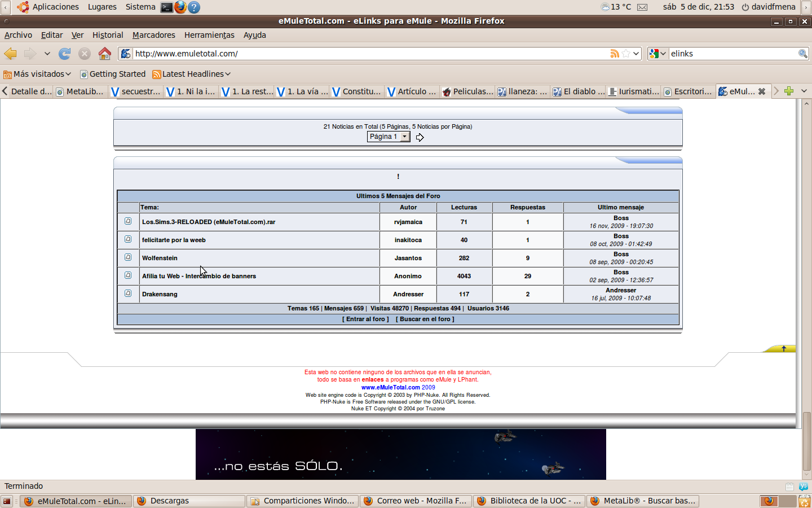Click the topic icon for Wolfenstein row
The width and height of the screenshot is (812, 508).
tap(128, 257)
